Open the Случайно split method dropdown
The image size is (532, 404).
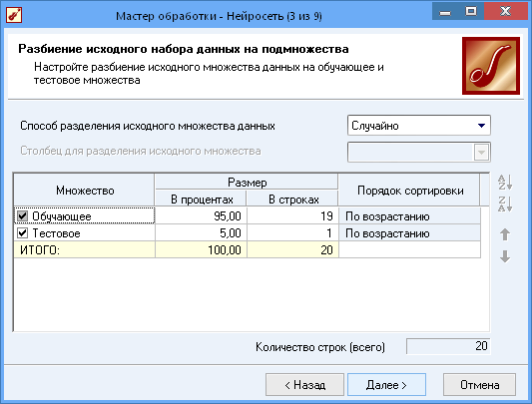[419, 126]
